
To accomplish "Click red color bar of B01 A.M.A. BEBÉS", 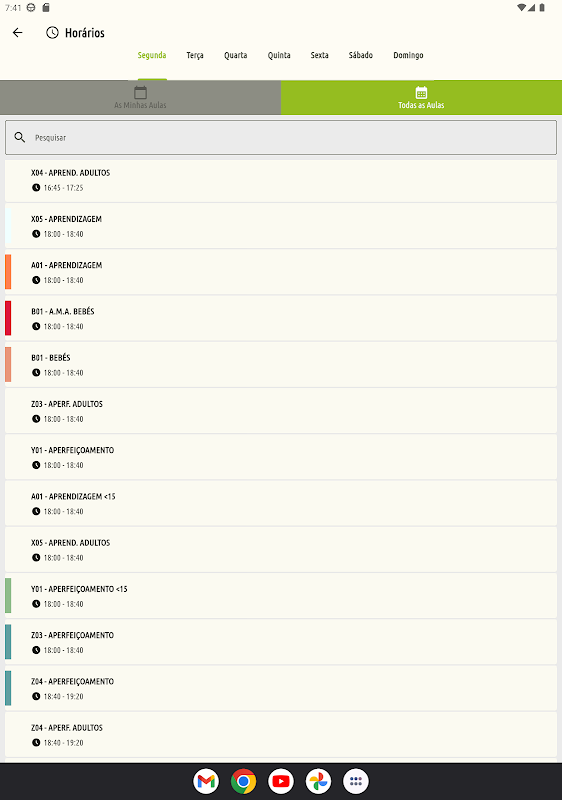I will click(8, 318).
